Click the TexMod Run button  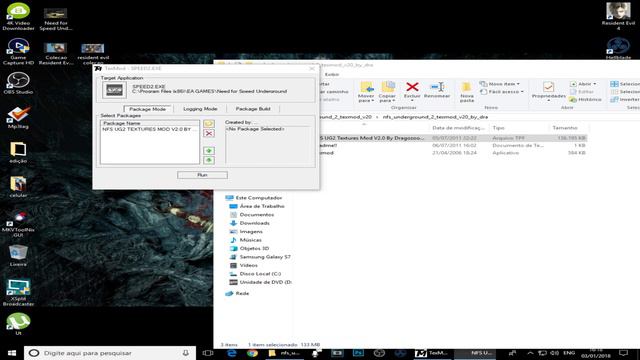202,175
